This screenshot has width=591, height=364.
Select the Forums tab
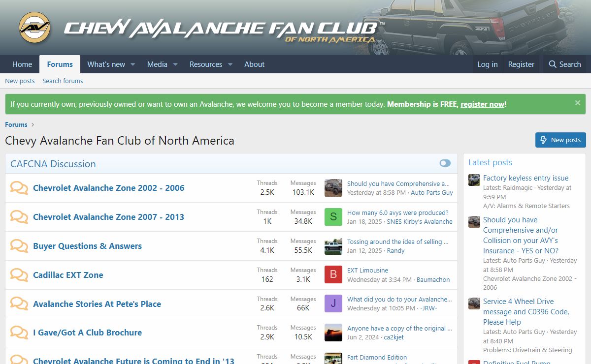pos(60,64)
